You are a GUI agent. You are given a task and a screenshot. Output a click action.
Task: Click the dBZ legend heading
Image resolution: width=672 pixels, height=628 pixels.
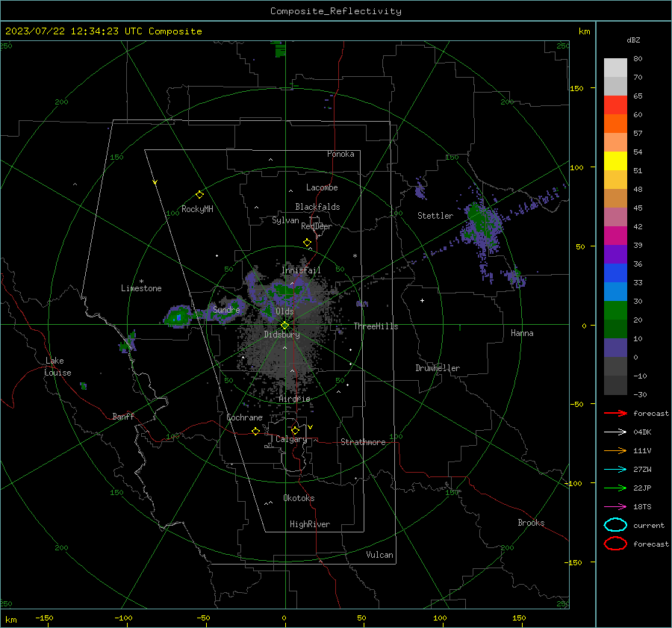(x=633, y=40)
